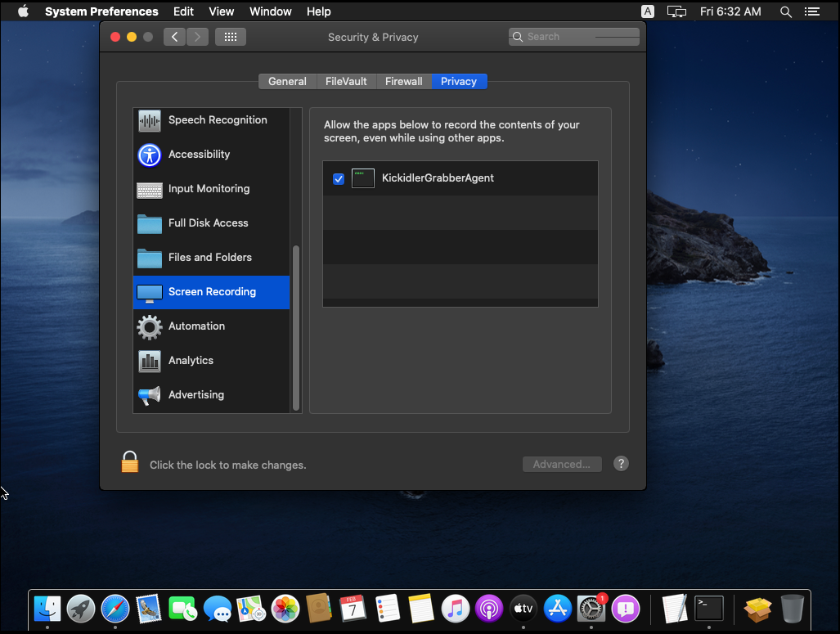Select Input Monitoring in the list
This screenshot has width=840, height=634.
(x=211, y=189)
